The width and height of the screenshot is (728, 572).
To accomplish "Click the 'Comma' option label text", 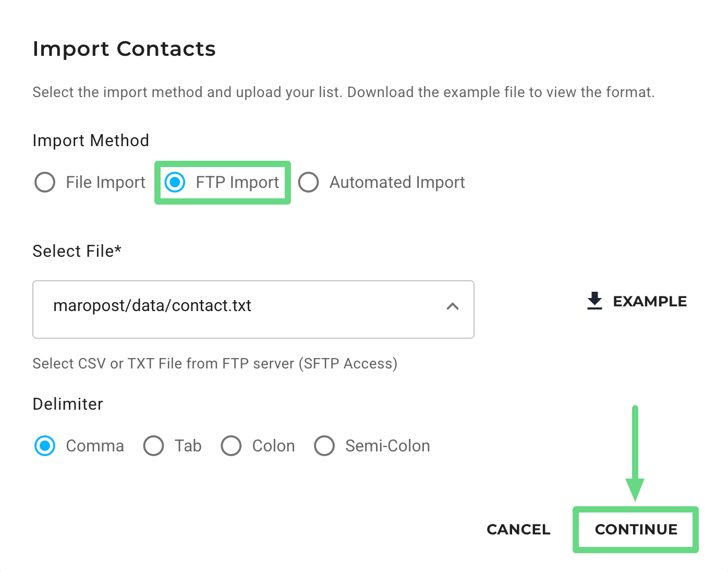I will pyautogui.click(x=95, y=446).
